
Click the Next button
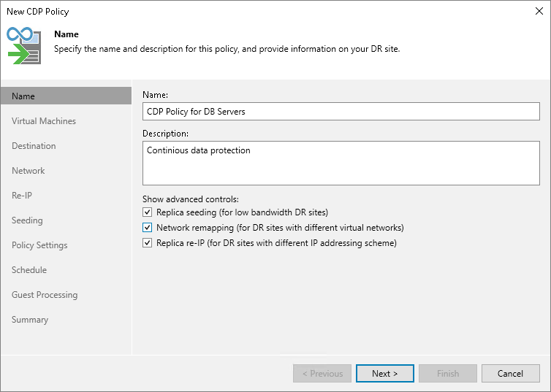click(385, 374)
